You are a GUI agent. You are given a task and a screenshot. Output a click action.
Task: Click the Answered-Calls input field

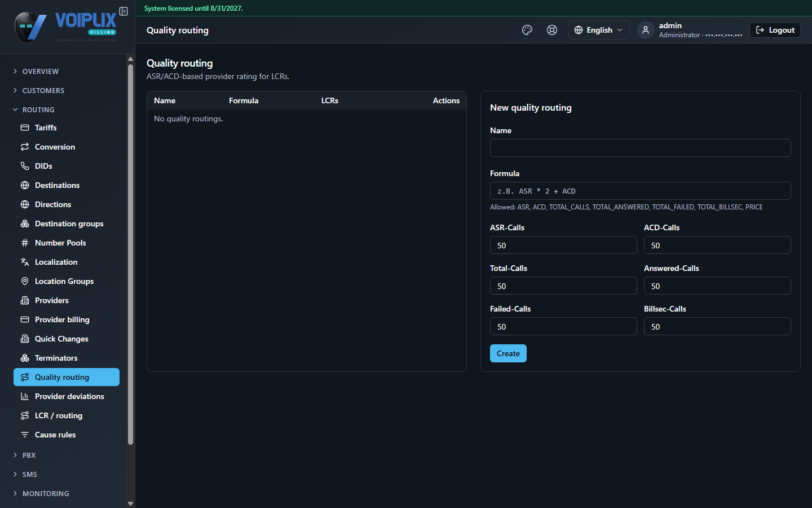717,286
